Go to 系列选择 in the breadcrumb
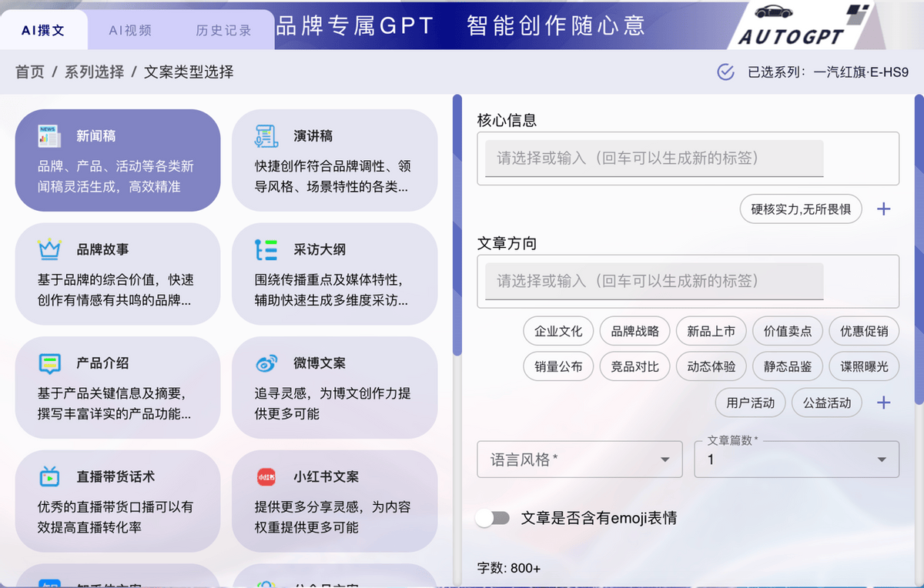 [94, 72]
